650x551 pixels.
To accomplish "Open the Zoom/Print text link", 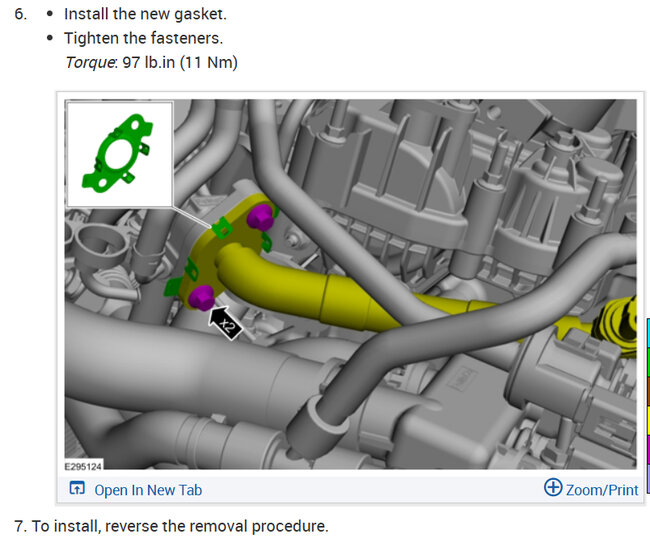I will tap(602, 490).
